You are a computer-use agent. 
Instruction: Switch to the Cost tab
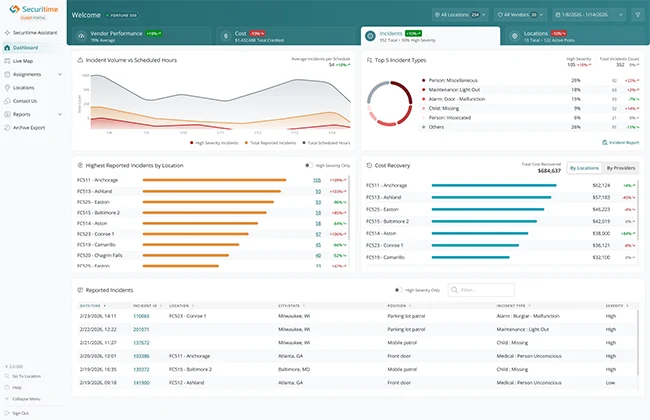pyautogui.click(x=286, y=36)
